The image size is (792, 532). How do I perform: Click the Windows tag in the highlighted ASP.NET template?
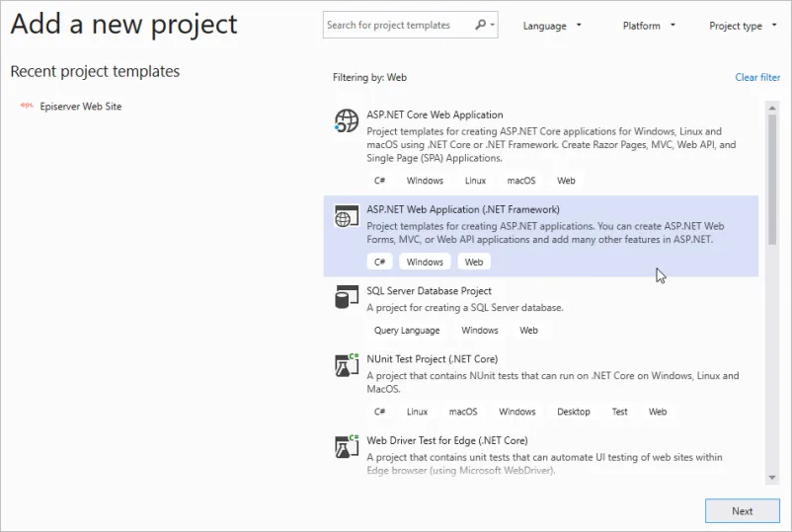click(x=425, y=262)
